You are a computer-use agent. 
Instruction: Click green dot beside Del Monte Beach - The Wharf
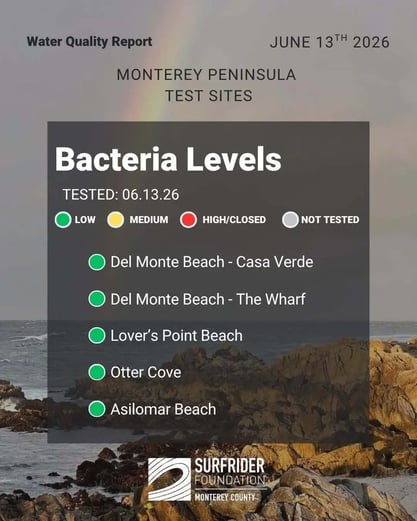(97, 299)
